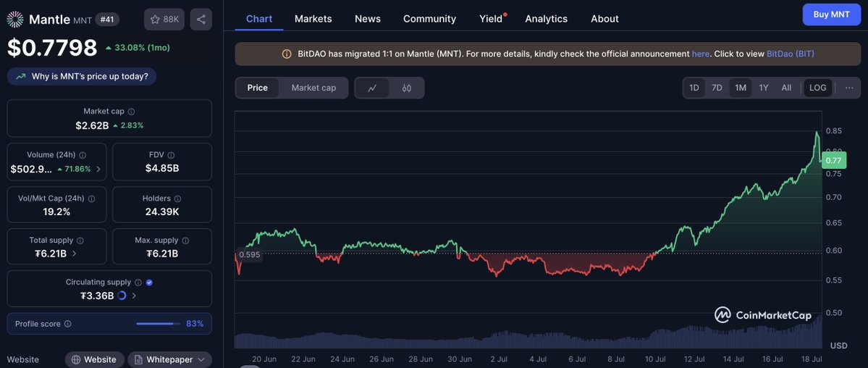Expand Circulating supply details chevron
The width and height of the screenshot is (868, 368).
(134, 296)
